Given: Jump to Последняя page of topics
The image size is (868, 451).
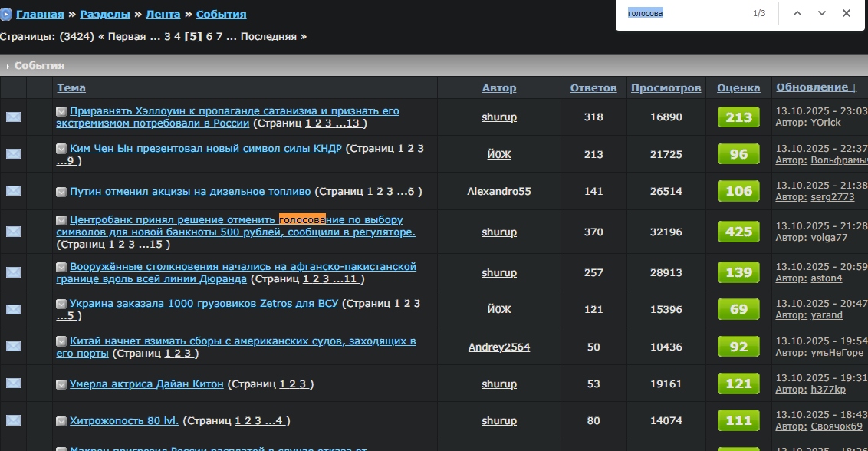Looking at the screenshot, I should 273,36.
